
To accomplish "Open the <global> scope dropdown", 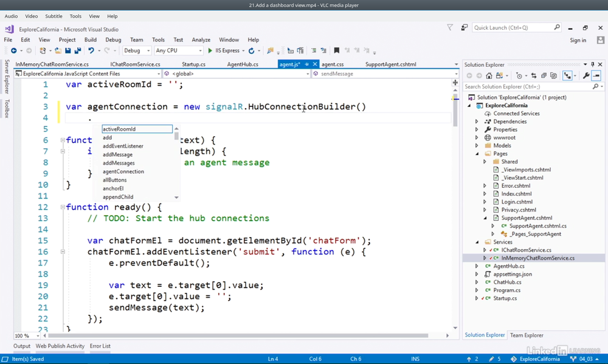I will tap(237, 74).
